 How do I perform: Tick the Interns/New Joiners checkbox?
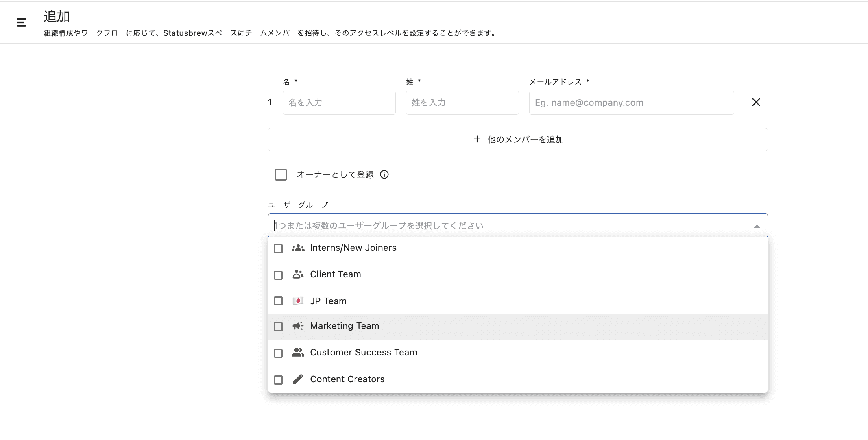(278, 248)
